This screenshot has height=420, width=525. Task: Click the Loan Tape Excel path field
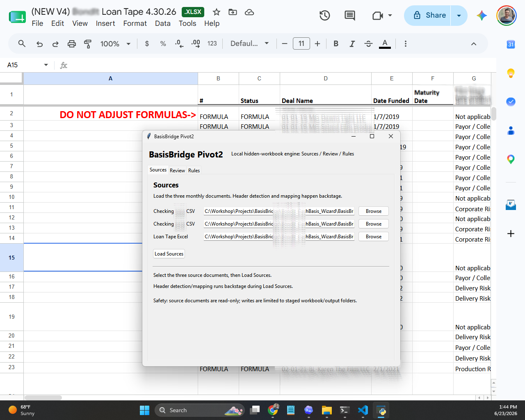tap(279, 237)
